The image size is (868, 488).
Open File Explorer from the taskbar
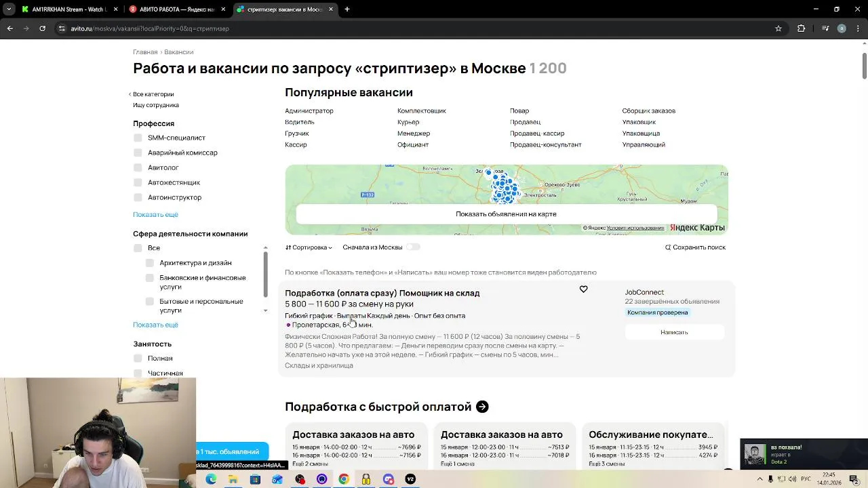click(x=233, y=479)
